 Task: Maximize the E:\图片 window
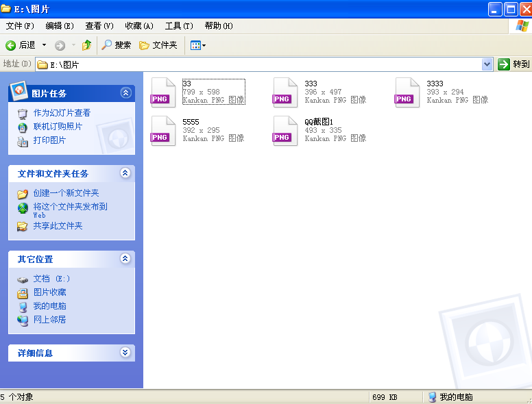[x=511, y=9]
